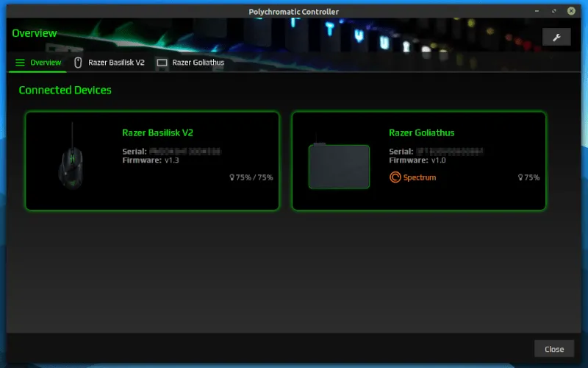Select the Razer Goliathus mousemat image

(x=338, y=165)
